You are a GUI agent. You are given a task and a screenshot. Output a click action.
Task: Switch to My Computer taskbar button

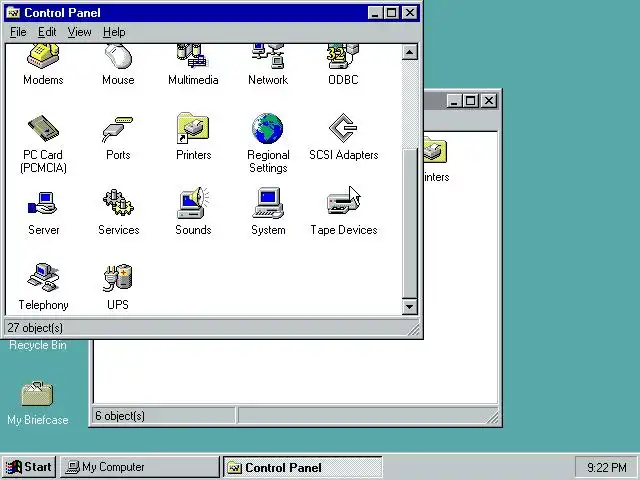tap(140, 467)
